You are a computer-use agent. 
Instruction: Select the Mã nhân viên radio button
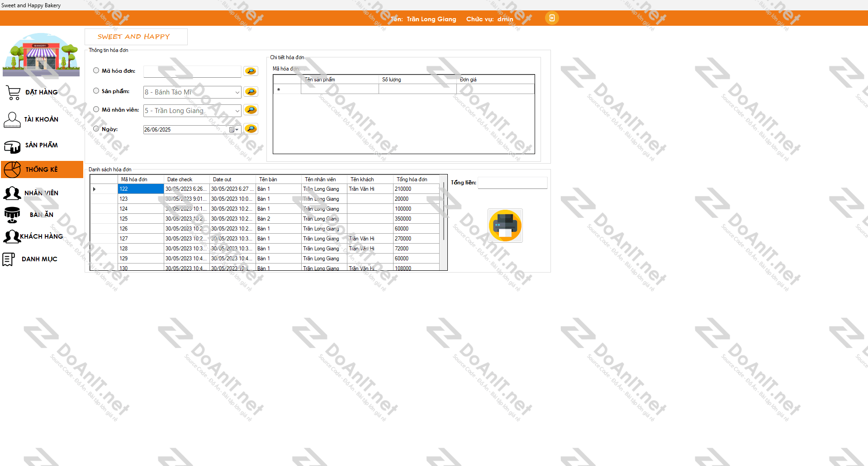tap(96, 109)
